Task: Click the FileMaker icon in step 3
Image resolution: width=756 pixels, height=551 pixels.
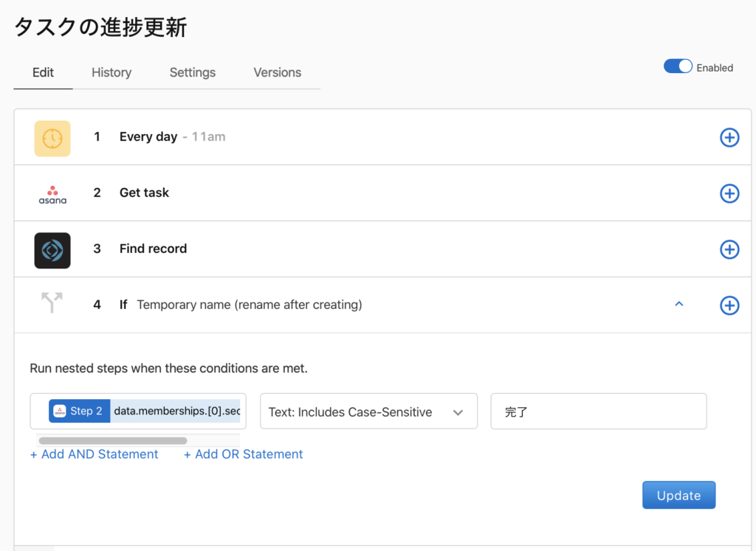Action: 52,250
